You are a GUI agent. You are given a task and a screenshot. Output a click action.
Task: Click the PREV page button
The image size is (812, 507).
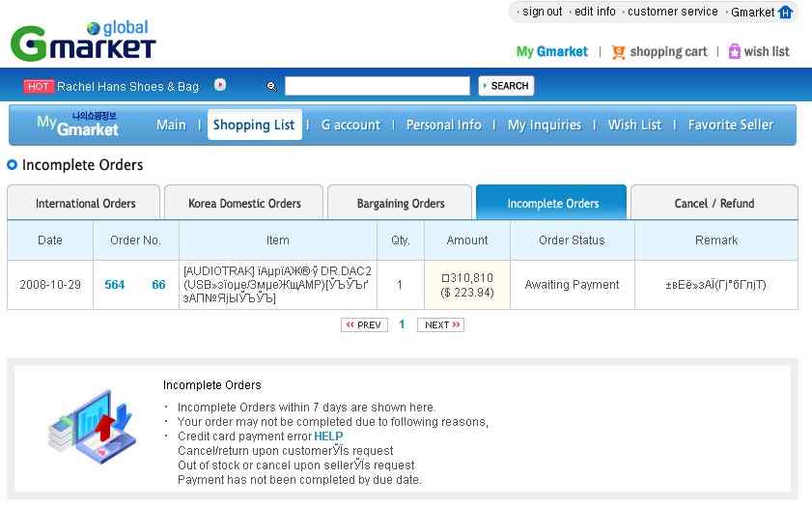pyautogui.click(x=364, y=325)
